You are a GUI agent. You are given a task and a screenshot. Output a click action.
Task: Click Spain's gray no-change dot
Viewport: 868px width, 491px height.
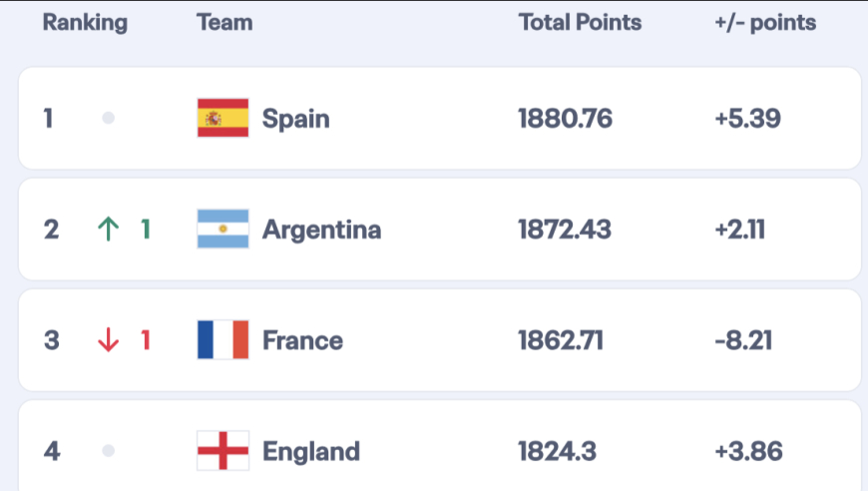tap(108, 119)
